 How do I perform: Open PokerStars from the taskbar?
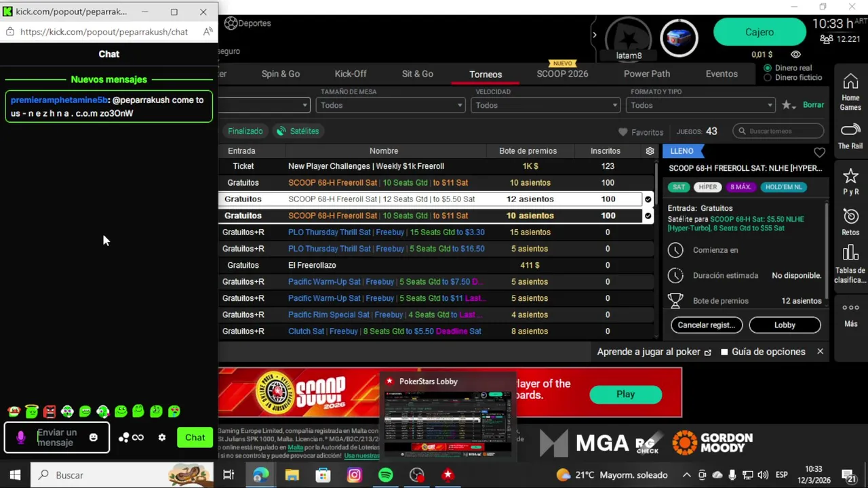point(448,475)
